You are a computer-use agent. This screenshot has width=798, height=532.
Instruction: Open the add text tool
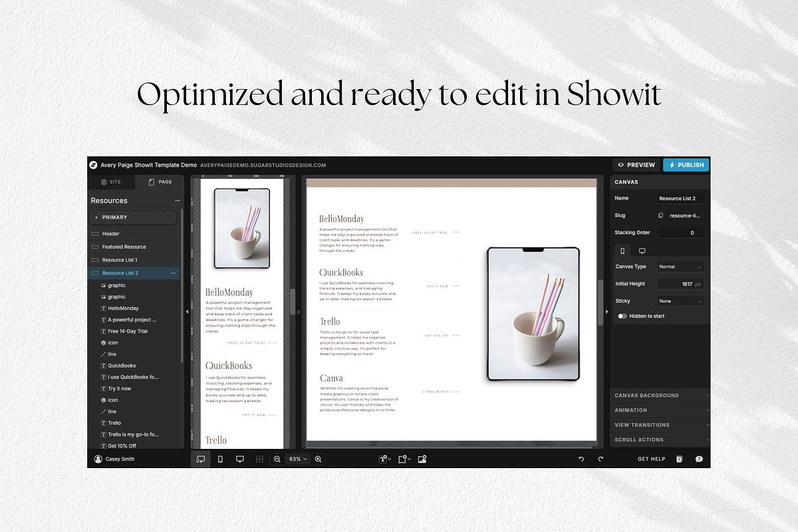(384, 459)
